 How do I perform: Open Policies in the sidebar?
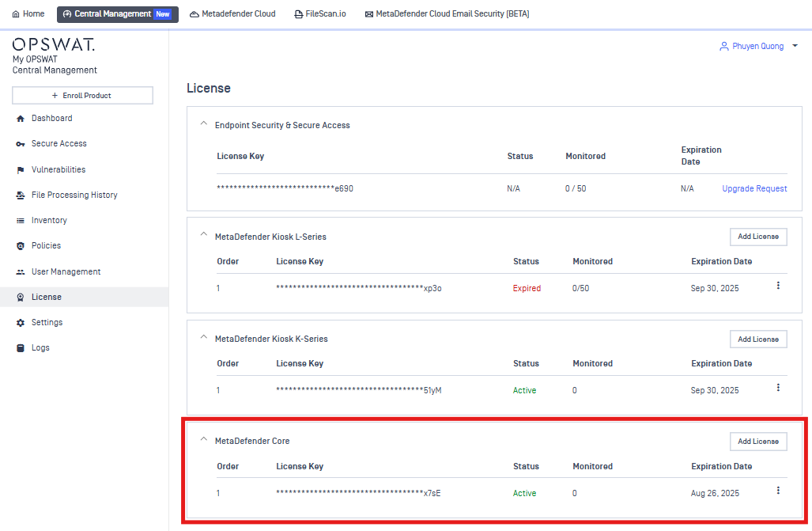click(84, 246)
